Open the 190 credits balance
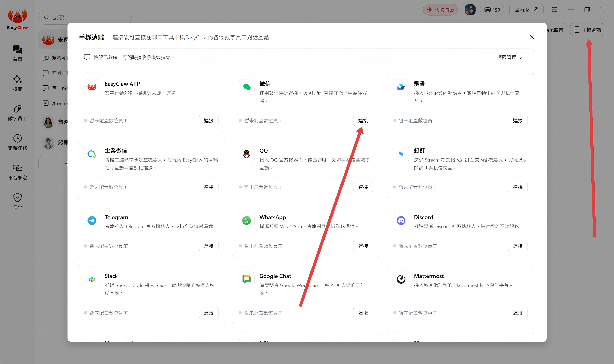This screenshot has width=614, height=364. [x=492, y=10]
